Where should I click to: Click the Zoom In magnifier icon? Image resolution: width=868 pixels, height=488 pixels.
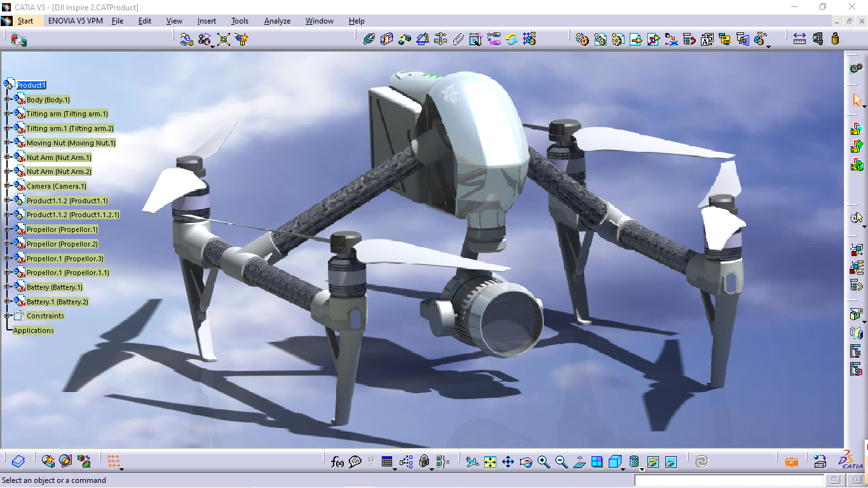pos(543,462)
